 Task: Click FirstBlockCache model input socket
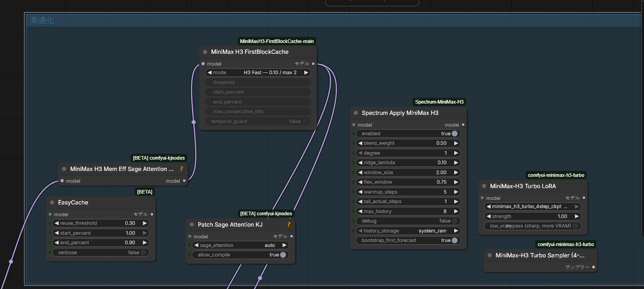203,64
